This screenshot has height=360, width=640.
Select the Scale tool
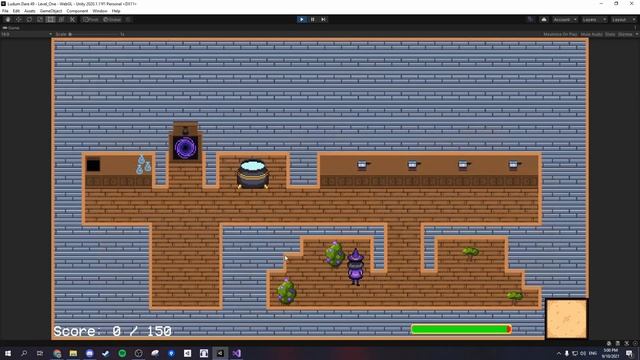[x=40, y=20]
